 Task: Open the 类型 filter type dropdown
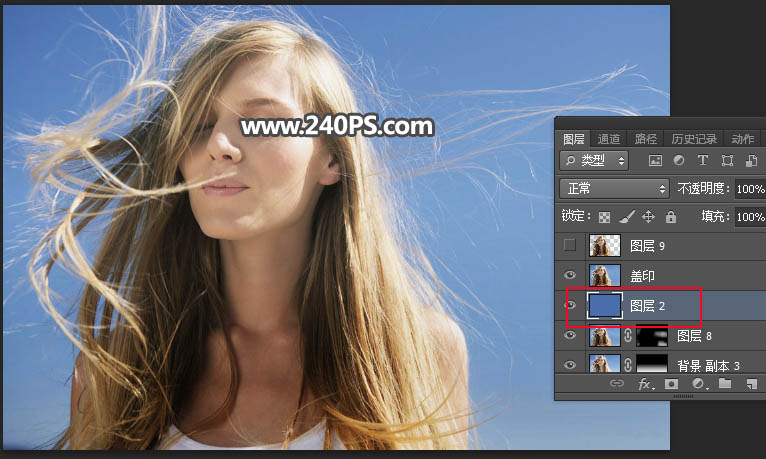point(594,160)
